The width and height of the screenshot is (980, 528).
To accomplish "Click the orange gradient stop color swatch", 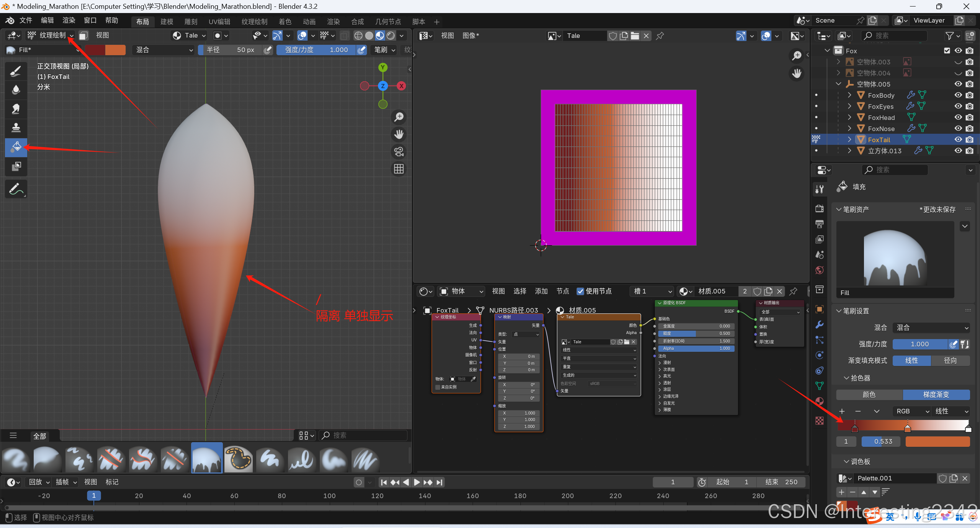I will (937, 441).
